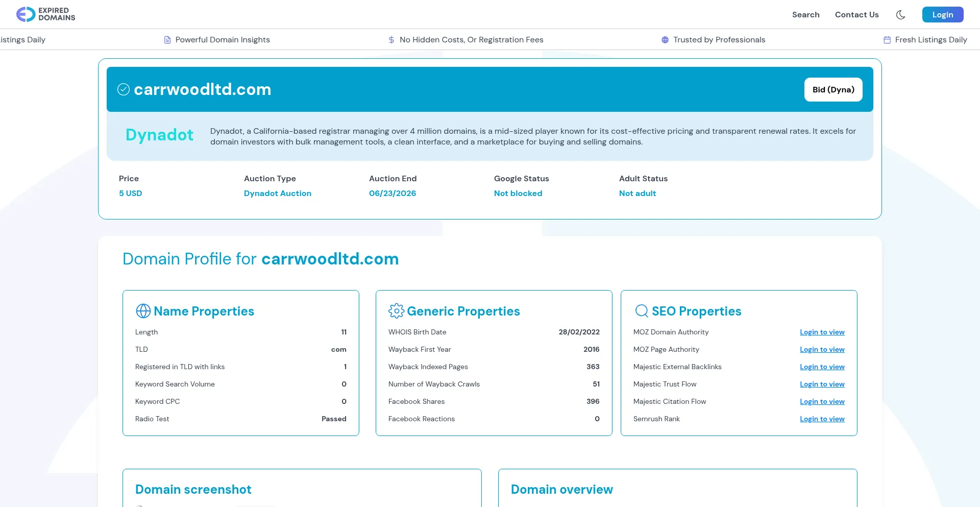Screen dimensions: 980x507
Task: Click the 'No Hidden Costs, Or Registration Fees' text
Action: (x=472, y=40)
